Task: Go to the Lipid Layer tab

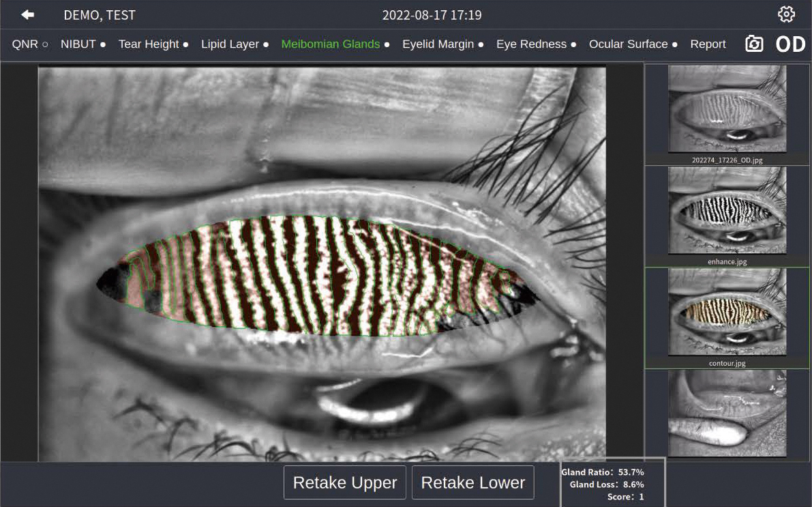Action: [235, 44]
